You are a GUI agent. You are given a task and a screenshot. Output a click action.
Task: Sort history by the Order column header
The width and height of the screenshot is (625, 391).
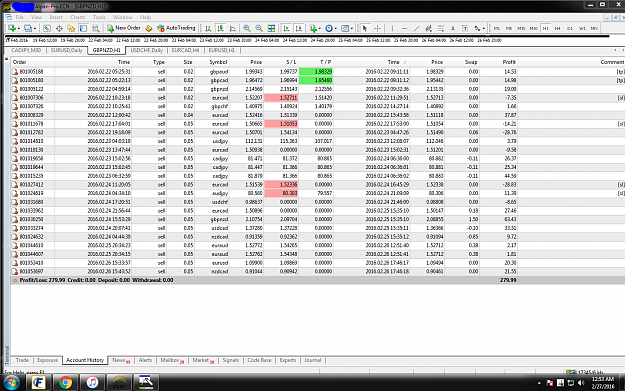click(x=20, y=62)
